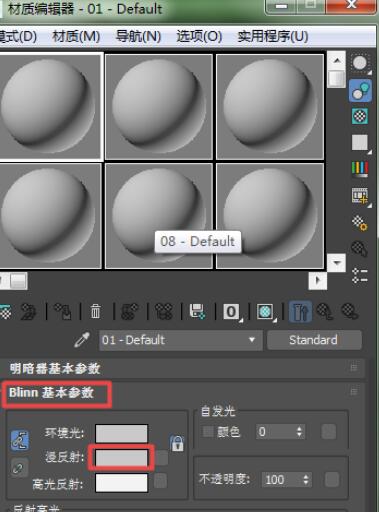Toggle Show Shaded Material in Viewport
The width and height of the screenshot is (379, 512).
click(x=265, y=312)
